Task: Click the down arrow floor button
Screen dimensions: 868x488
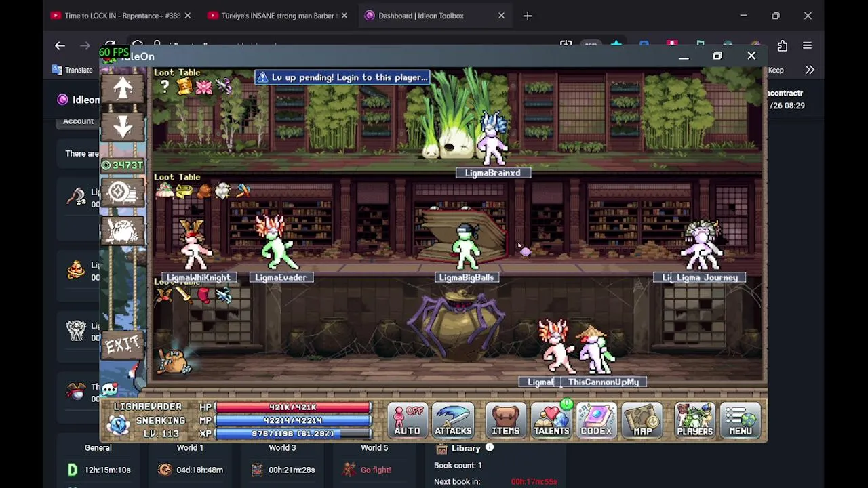Action: click(123, 127)
